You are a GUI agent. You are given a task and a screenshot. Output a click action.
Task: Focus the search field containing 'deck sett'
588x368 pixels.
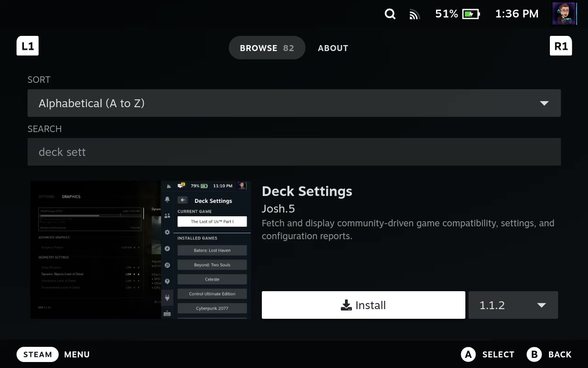click(x=294, y=152)
